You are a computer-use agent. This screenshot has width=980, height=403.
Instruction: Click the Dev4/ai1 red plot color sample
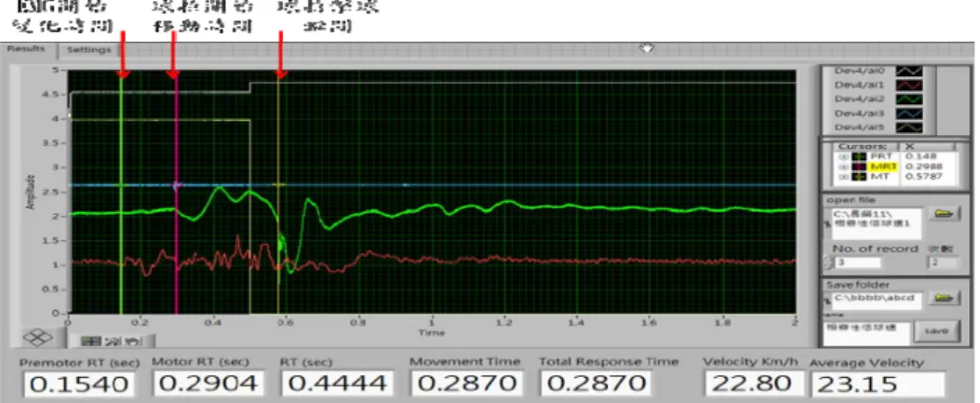pos(908,85)
